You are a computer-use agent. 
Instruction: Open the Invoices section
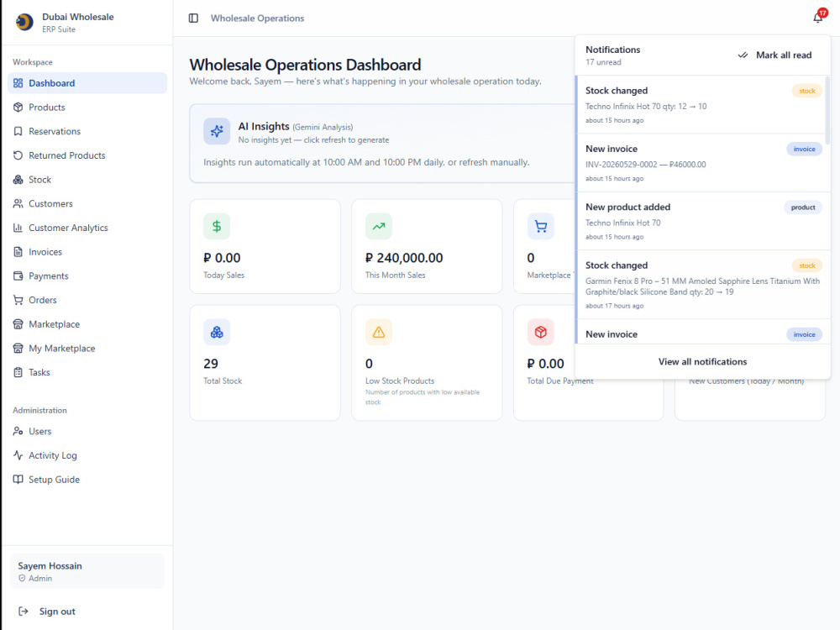point(87,252)
